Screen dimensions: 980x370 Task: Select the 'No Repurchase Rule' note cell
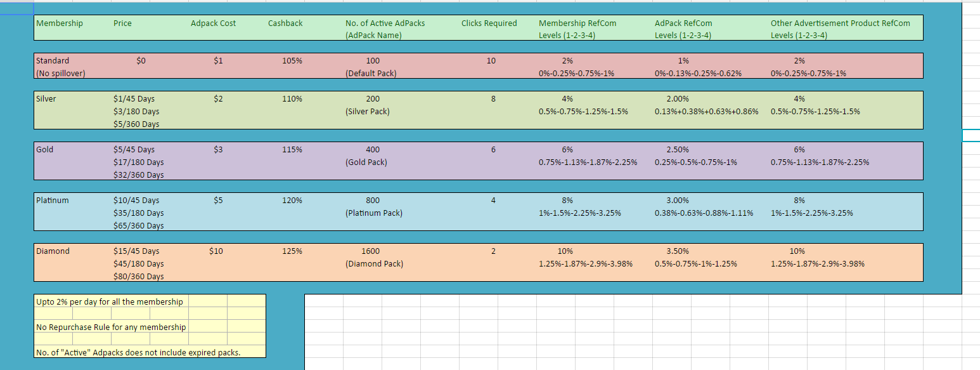(x=112, y=327)
